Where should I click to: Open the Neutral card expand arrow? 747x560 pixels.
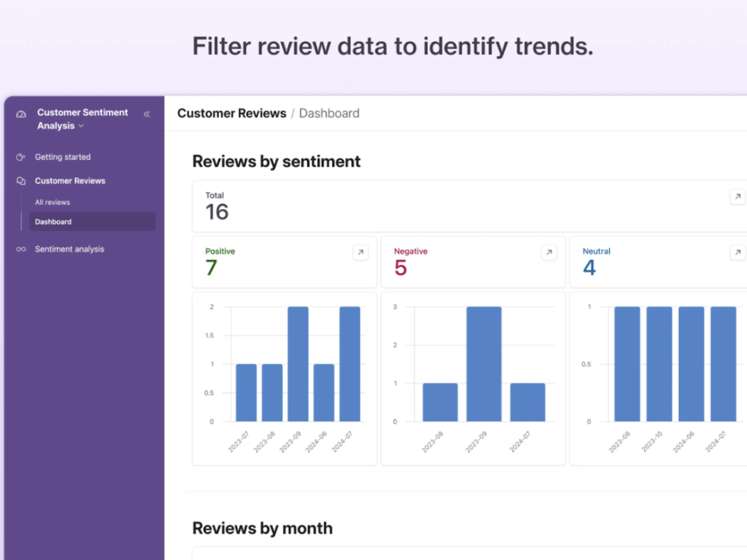point(737,252)
